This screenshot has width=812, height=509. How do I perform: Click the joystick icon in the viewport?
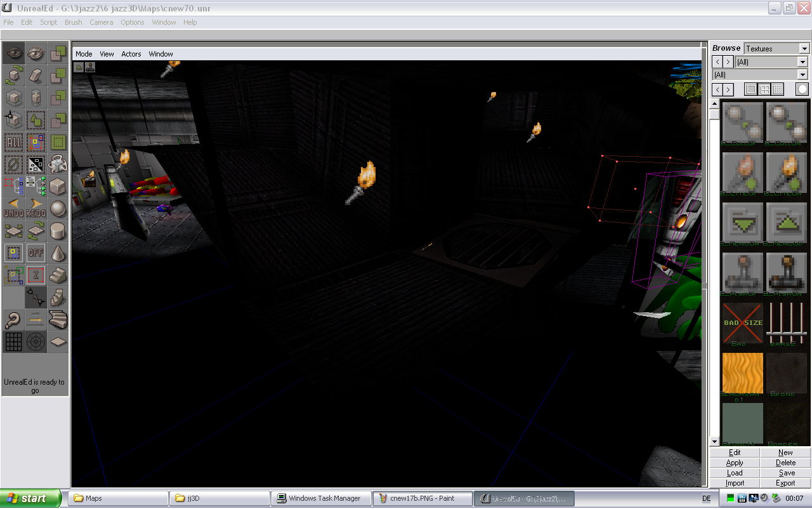91,66
